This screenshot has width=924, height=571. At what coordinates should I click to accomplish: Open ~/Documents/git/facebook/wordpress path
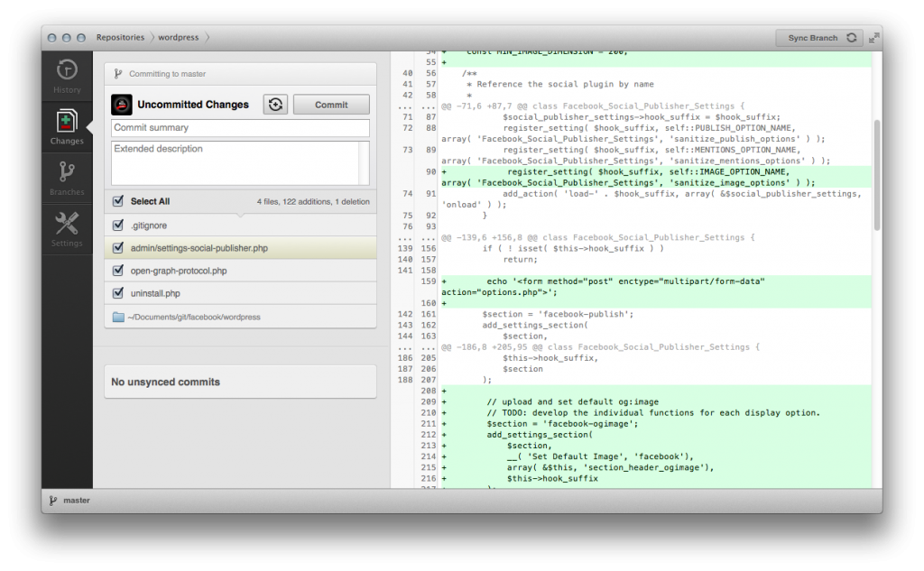pos(194,317)
